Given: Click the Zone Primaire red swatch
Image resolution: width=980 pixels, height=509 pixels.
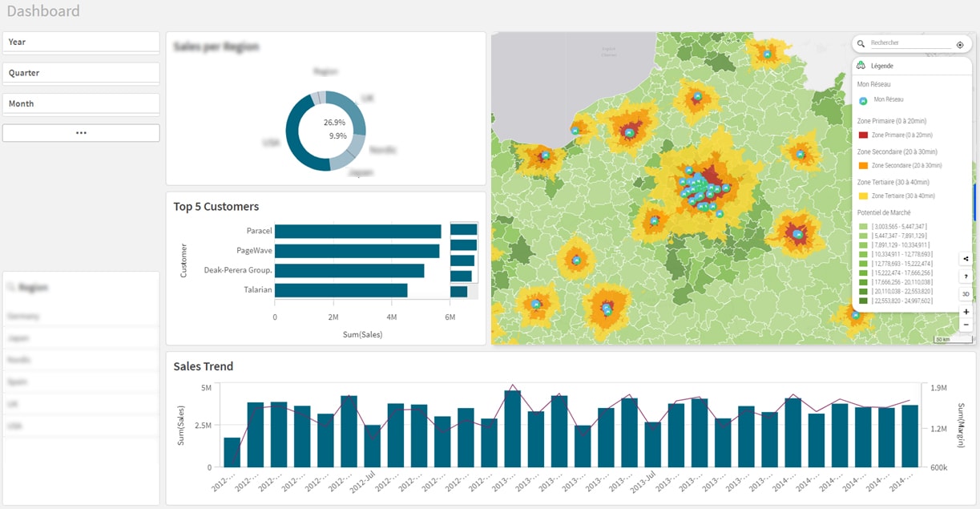Looking at the screenshot, I should [863, 135].
